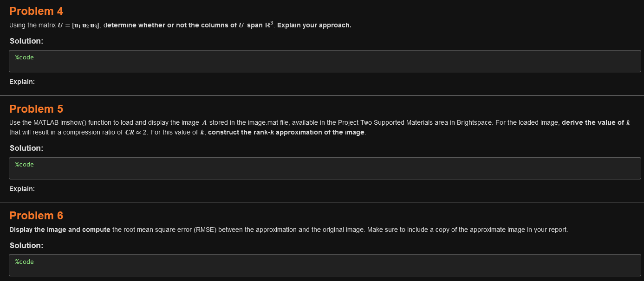Click 'construct the rank-k approximation of the image' text
This screenshot has height=281, width=644.
[x=286, y=132]
